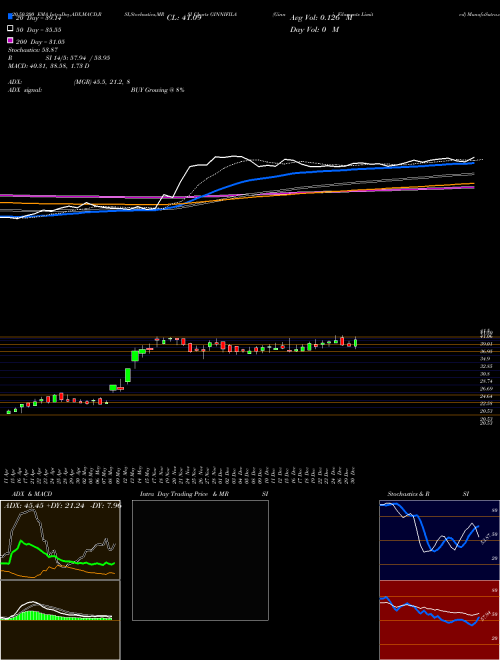500x660 pixels.
Task: Click the 34.9 price axis label
Action: [x=485, y=359]
